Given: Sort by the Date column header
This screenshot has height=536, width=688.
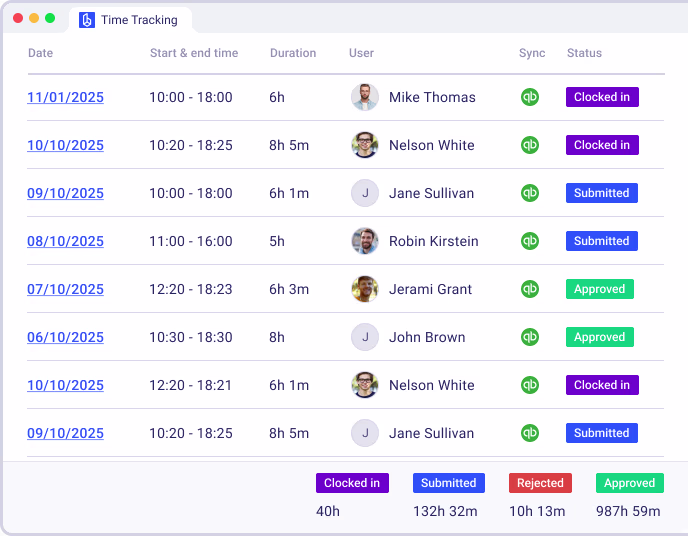Looking at the screenshot, I should [40, 53].
